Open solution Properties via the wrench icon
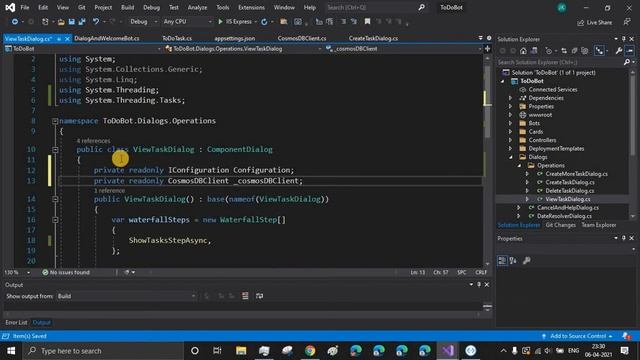The image size is (640, 360). (619, 51)
